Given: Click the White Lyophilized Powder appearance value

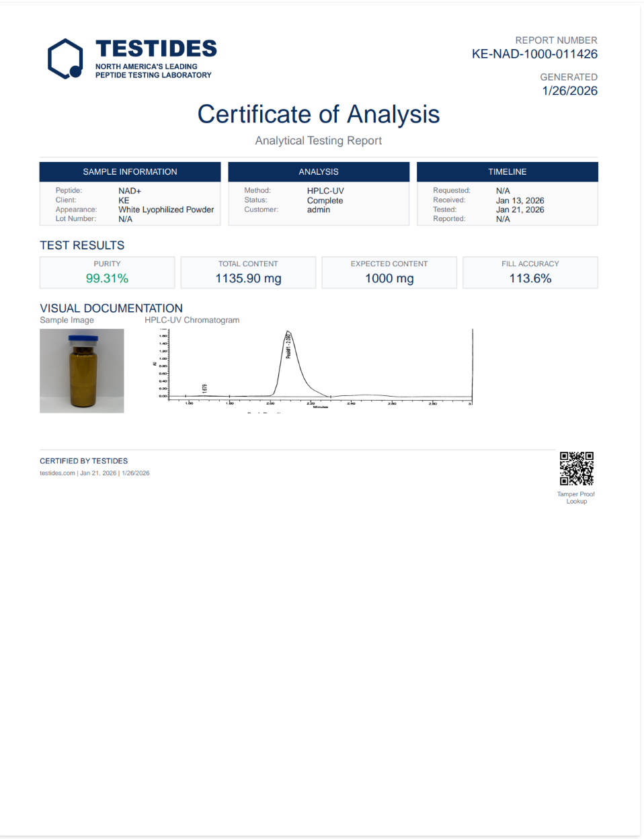Looking at the screenshot, I should (166, 210).
